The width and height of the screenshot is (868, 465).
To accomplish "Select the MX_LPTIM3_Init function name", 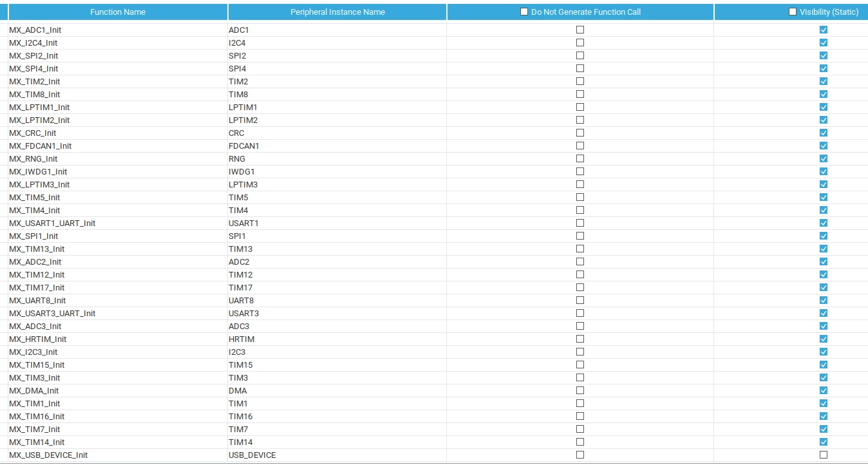I will (x=39, y=184).
